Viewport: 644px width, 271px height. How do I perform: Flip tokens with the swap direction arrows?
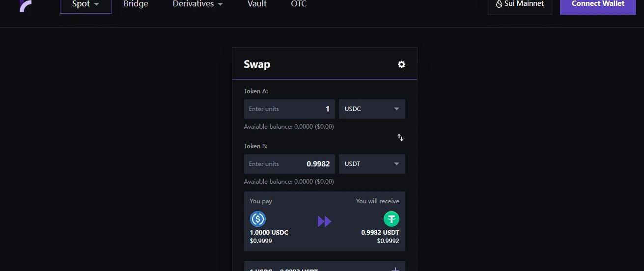400,137
